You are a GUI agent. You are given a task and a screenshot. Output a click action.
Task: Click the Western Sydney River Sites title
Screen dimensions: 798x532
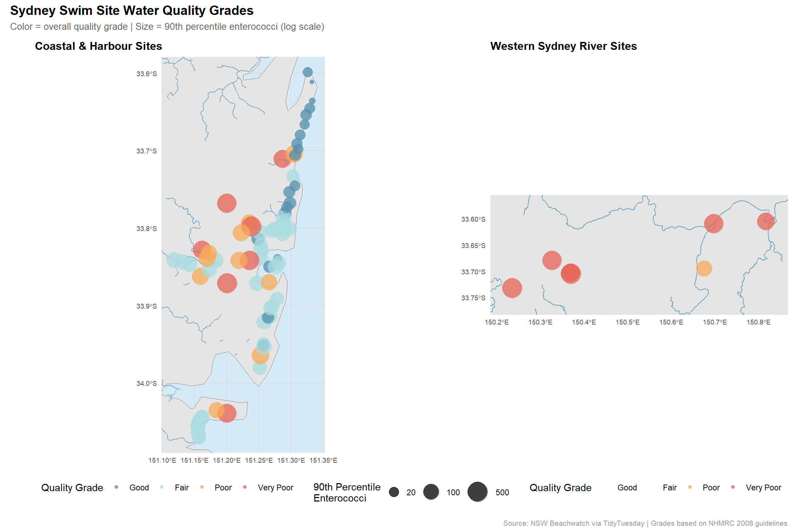(564, 46)
